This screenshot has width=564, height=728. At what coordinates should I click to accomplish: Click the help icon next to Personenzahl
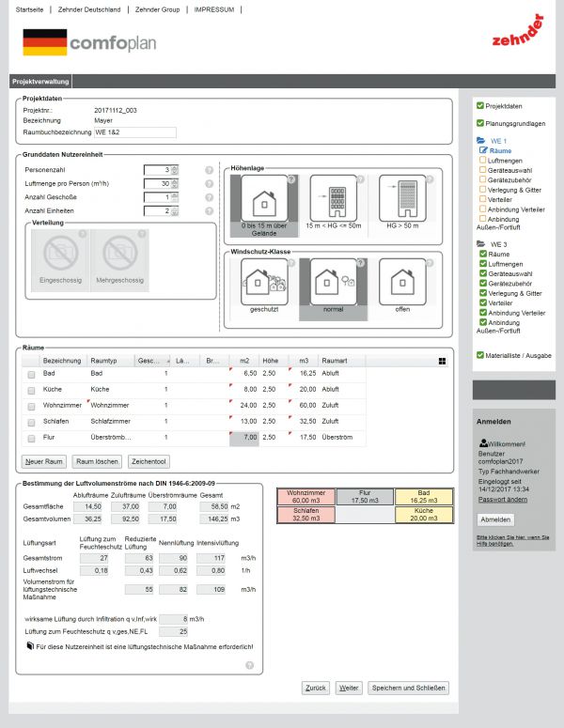[x=209, y=170]
